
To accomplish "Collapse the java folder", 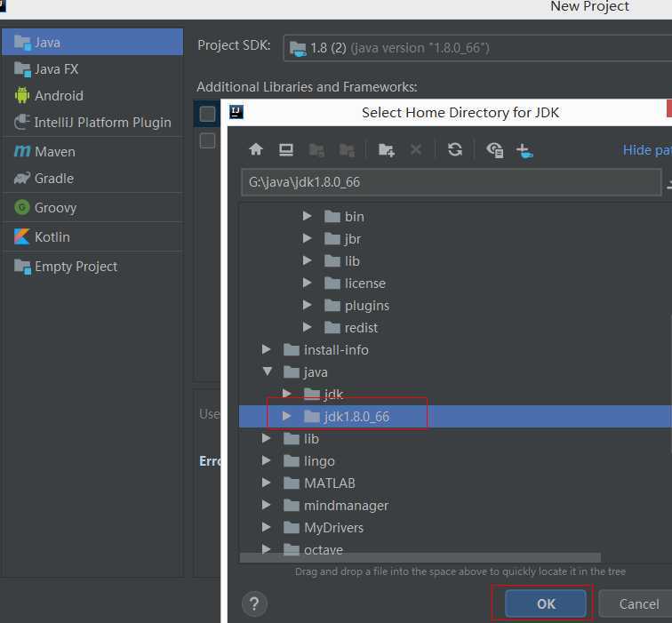I will click(267, 371).
